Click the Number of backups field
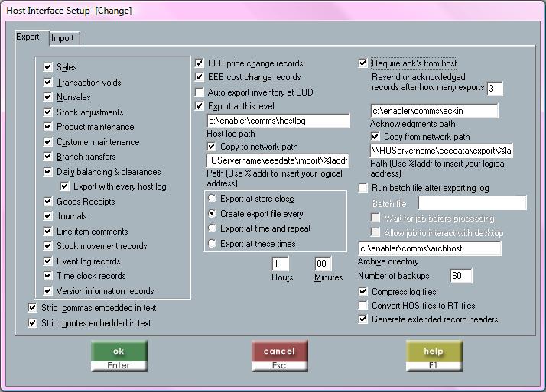 (x=461, y=276)
